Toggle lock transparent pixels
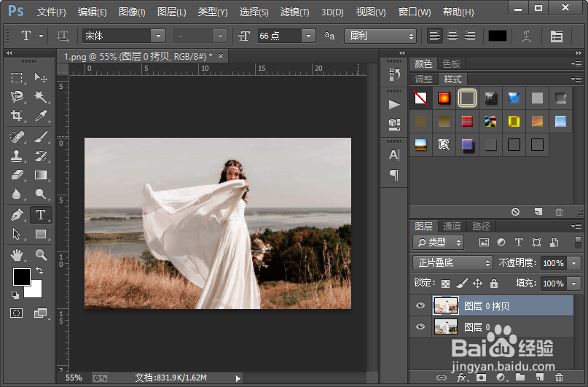This screenshot has height=387, width=588. pyautogui.click(x=445, y=284)
